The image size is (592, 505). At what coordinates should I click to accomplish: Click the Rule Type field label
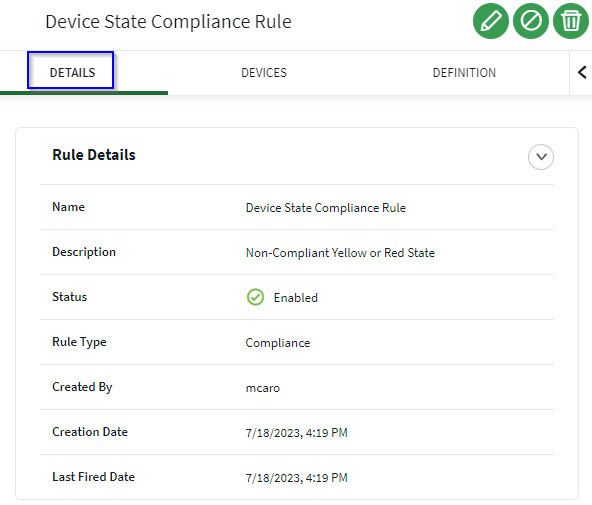click(x=79, y=342)
